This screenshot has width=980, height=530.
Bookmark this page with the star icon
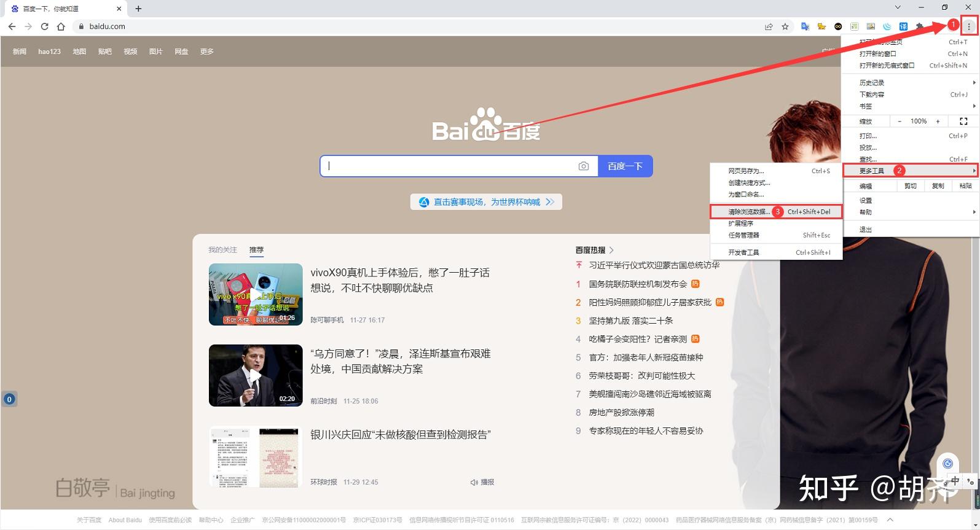(x=785, y=26)
